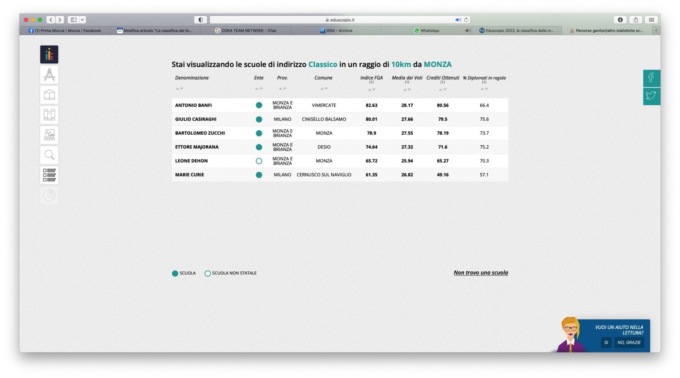
Task: Sort table by Media dei Voti arrows
Action: pos(407,90)
